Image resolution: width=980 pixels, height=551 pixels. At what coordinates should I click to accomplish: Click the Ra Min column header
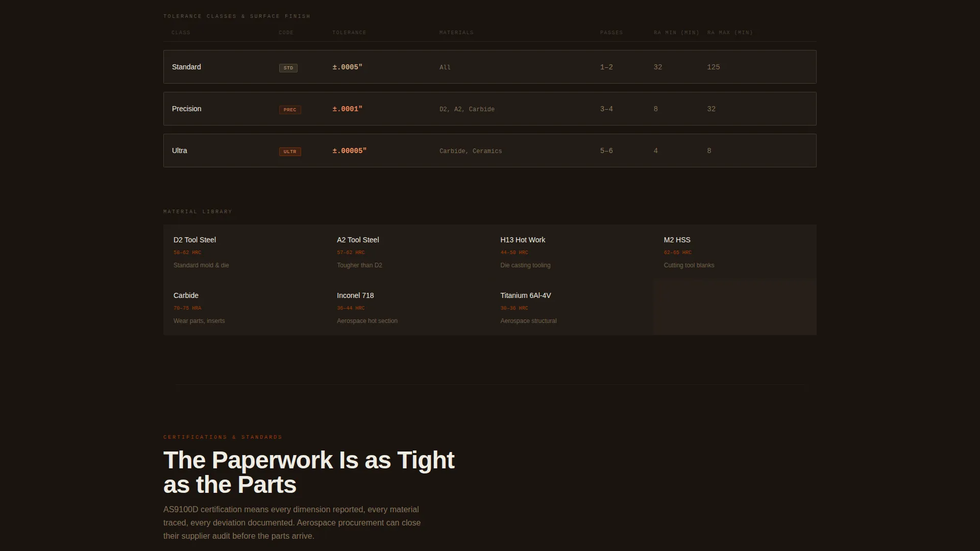(x=676, y=33)
